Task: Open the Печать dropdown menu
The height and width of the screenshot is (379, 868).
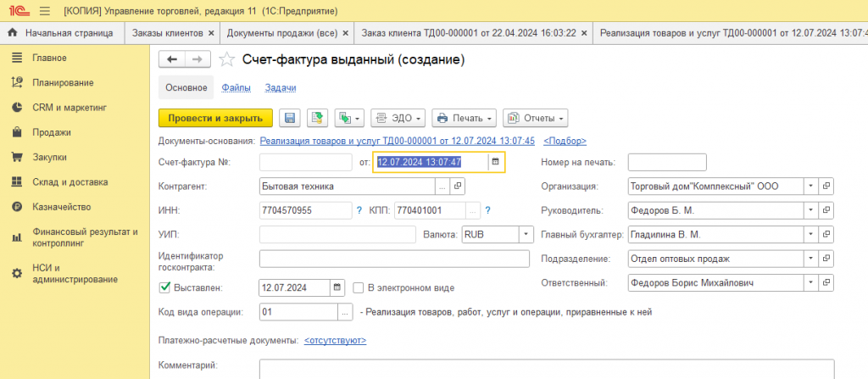Action: pos(464,118)
